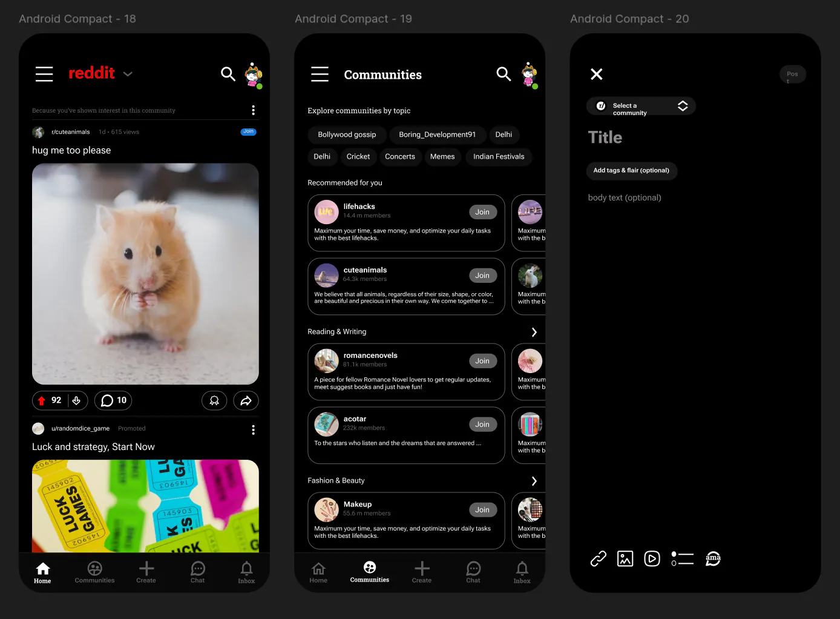Screen dimensions: 840x619
Task: Start an AMA post
Action: 713,558
